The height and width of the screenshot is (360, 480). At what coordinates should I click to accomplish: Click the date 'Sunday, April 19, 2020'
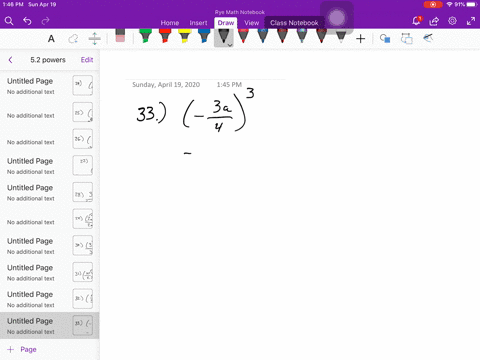click(x=166, y=85)
